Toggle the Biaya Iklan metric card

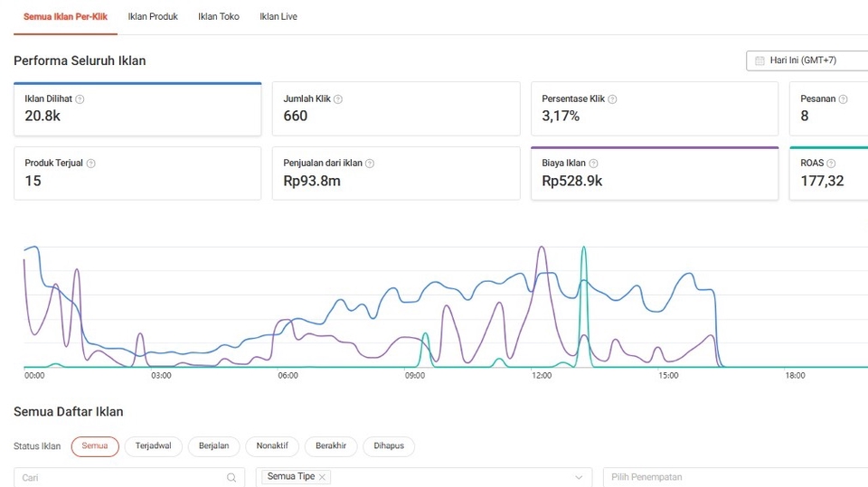coord(654,173)
